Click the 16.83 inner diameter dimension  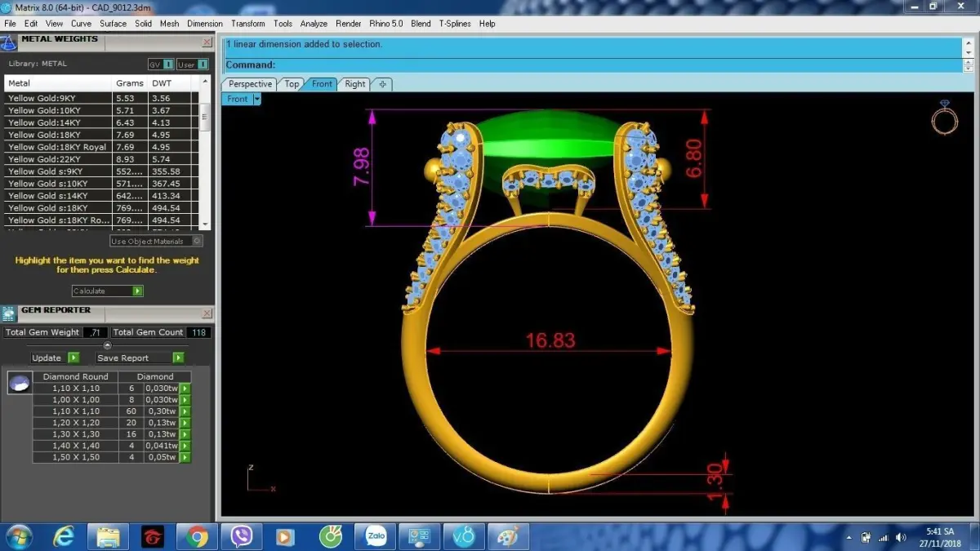click(550, 340)
